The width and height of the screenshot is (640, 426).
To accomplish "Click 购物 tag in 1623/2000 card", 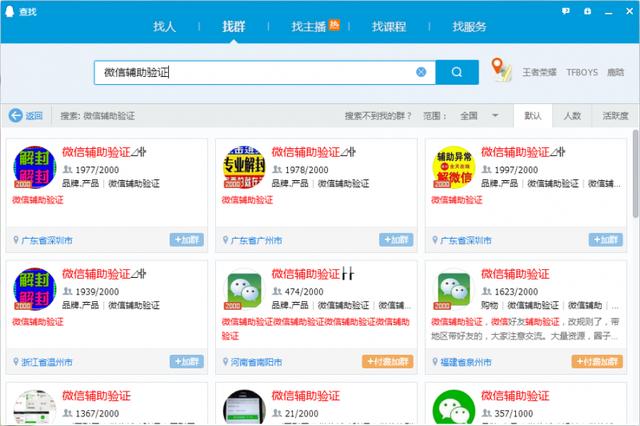I will 489,305.
